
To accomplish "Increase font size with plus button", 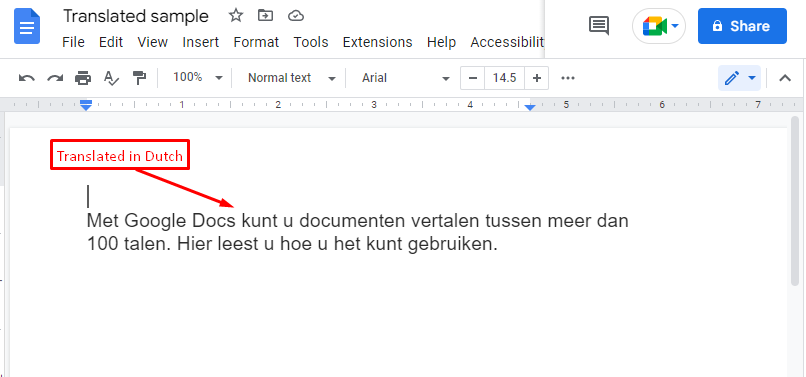I will (537, 78).
